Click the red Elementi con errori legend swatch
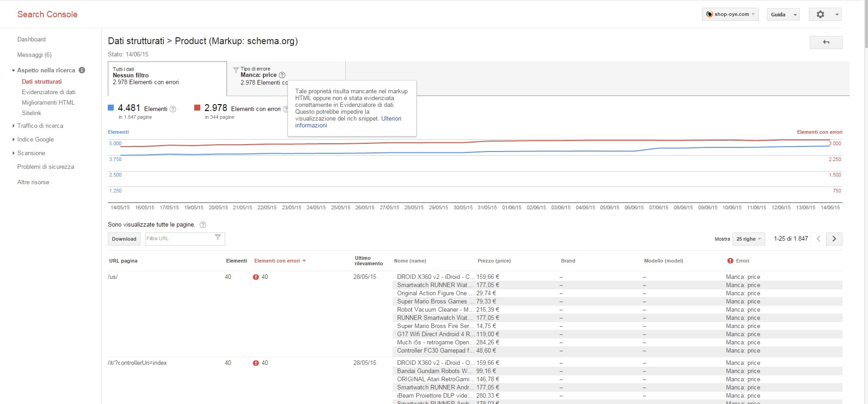The width and height of the screenshot is (868, 404). point(197,108)
